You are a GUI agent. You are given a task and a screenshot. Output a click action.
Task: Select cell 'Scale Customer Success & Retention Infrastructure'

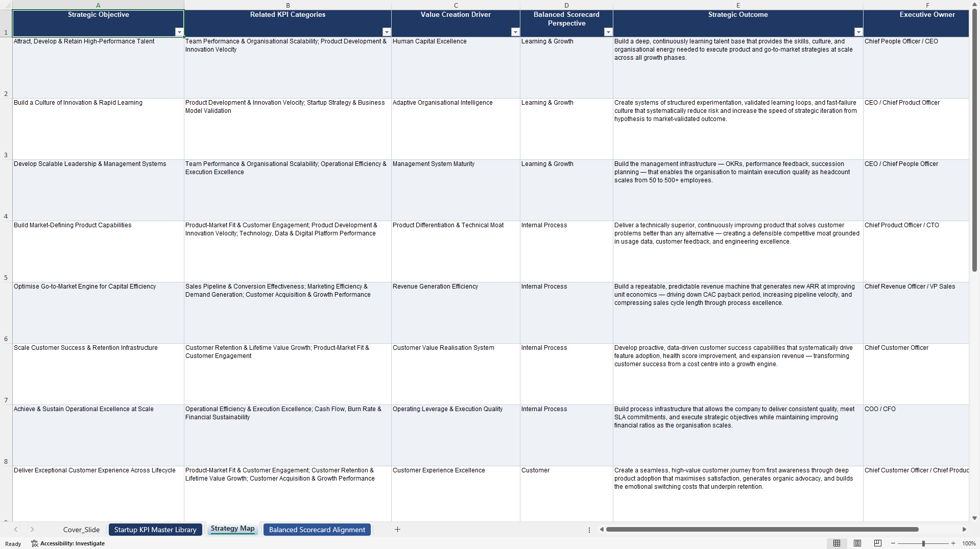[x=98, y=374]
